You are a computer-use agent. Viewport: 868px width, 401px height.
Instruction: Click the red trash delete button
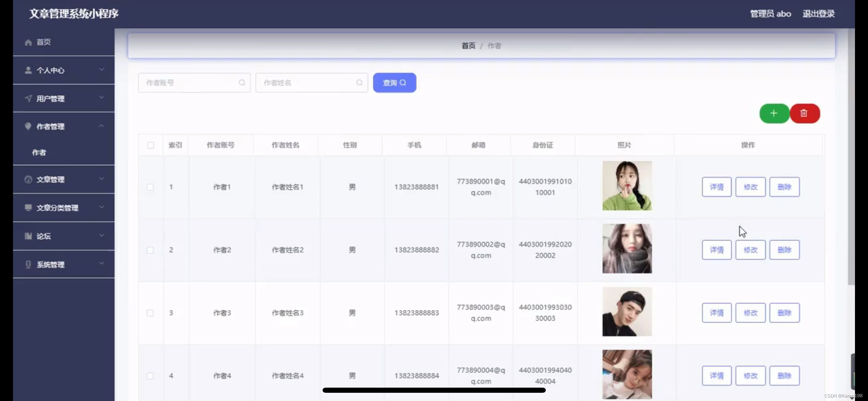tap(804, 113)
